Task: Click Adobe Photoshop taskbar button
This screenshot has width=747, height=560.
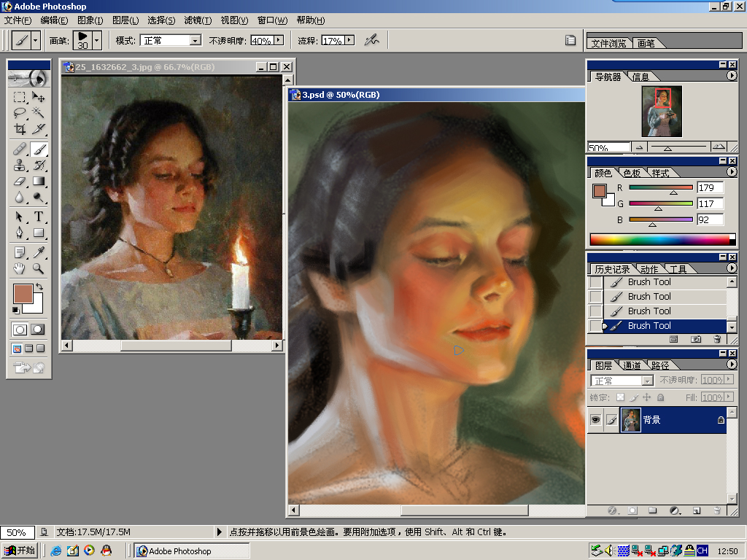Action: click(192, 551)
